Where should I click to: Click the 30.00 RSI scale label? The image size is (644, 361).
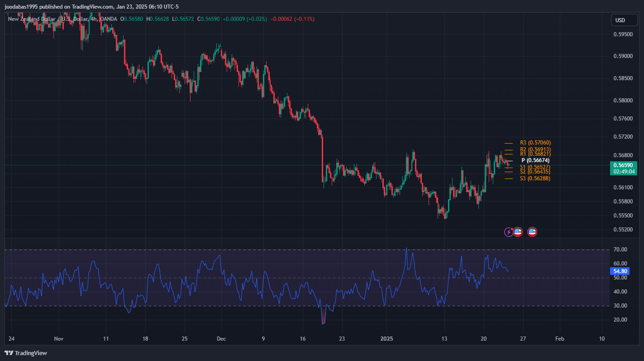pos(620,306)
